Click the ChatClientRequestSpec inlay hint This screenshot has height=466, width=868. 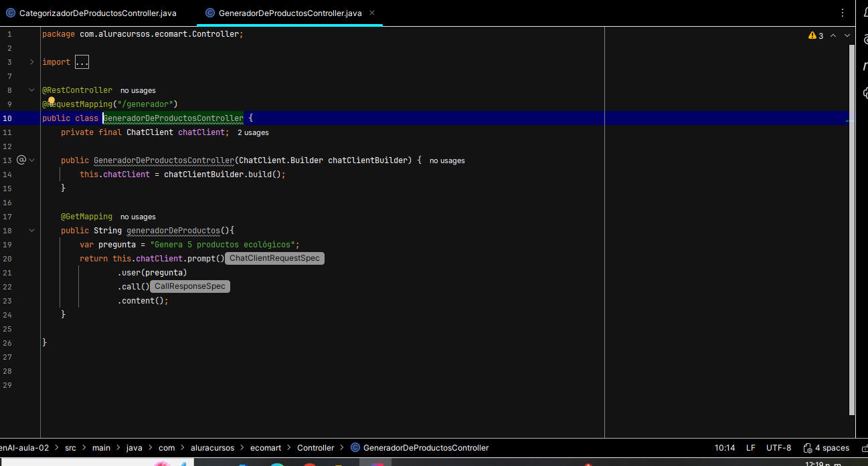pyautogui.click(x=274, y=258)
